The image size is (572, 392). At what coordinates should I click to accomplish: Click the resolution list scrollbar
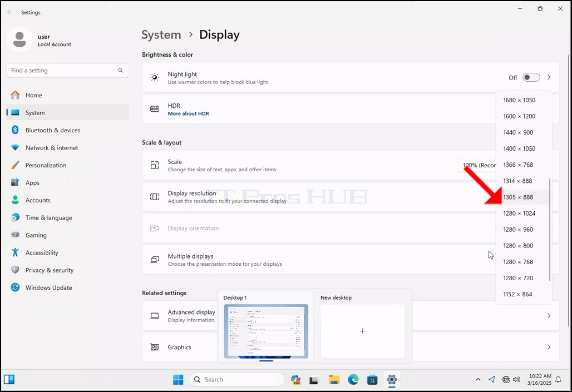(x=550, y=230)
